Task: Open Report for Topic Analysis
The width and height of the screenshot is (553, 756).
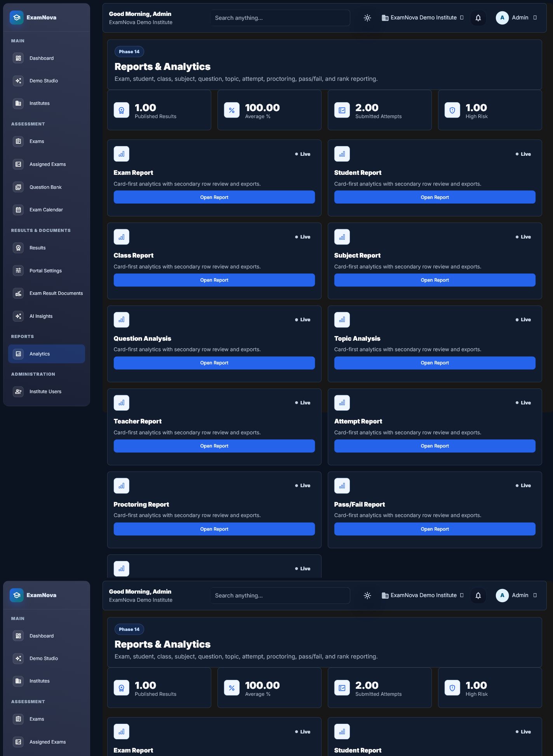Action: pyautogui.click(x=435, y=363)
